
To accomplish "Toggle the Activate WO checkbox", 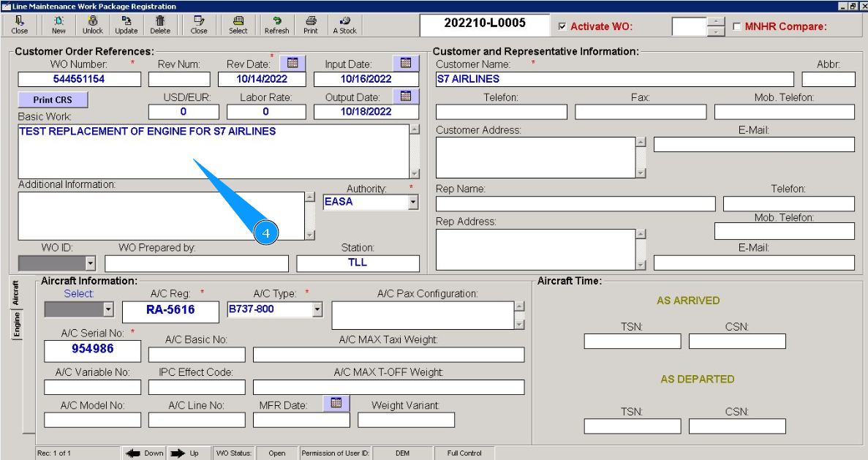I will click(562, 26).
